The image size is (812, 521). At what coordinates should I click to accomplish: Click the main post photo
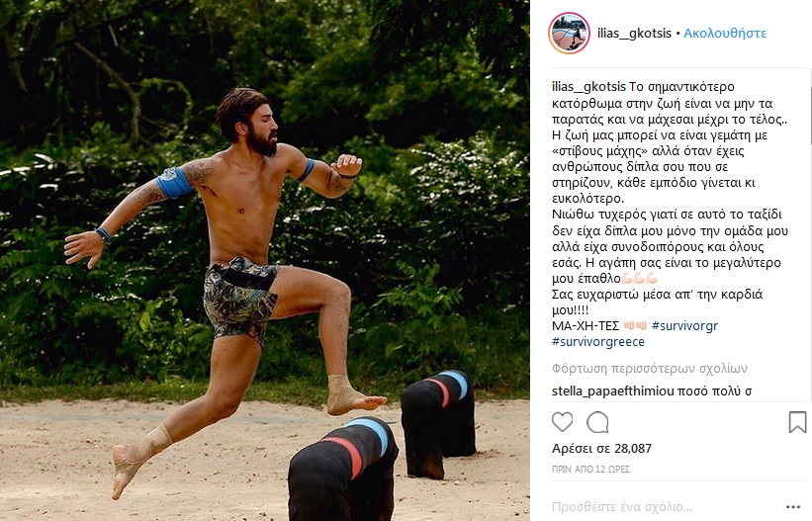point(265,261)
